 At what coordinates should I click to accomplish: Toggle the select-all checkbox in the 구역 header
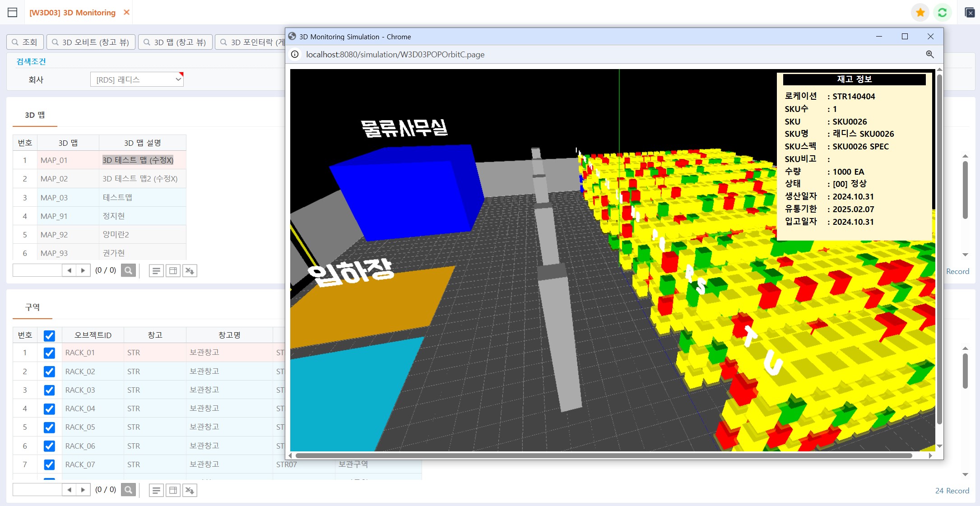tap(49, 335)
